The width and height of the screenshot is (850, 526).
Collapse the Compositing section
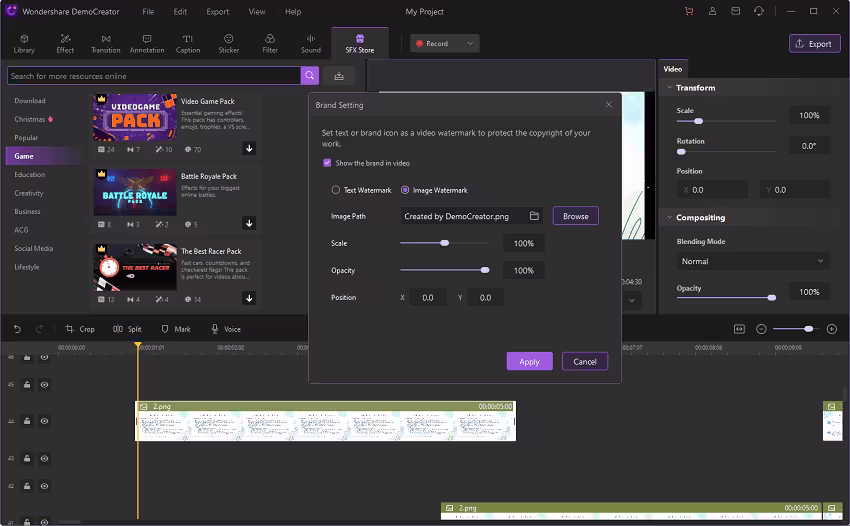coord(669,217)
